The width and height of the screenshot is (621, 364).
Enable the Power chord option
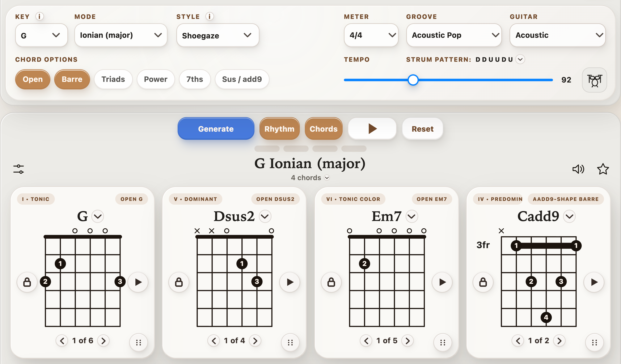(156, 79)
